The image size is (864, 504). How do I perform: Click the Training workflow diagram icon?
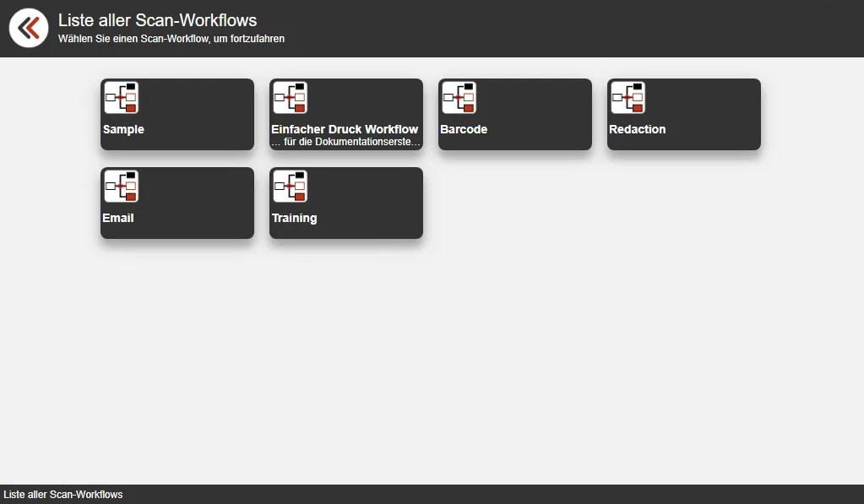[x=290, y=187]
